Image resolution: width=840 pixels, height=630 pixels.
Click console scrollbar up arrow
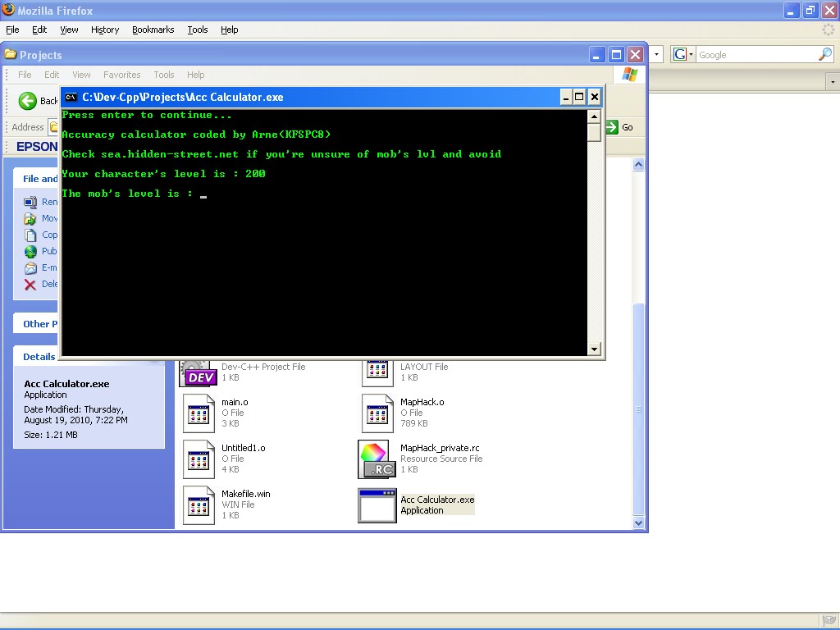[594, 116]
